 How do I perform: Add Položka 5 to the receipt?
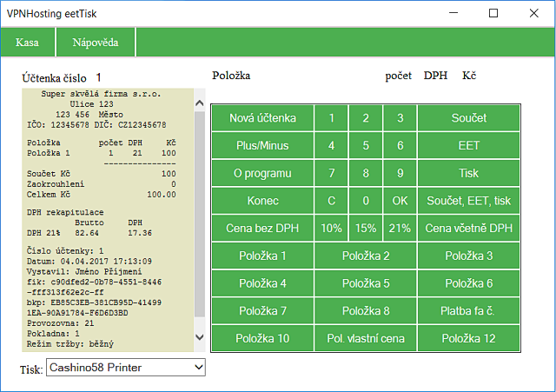point(366,283)
